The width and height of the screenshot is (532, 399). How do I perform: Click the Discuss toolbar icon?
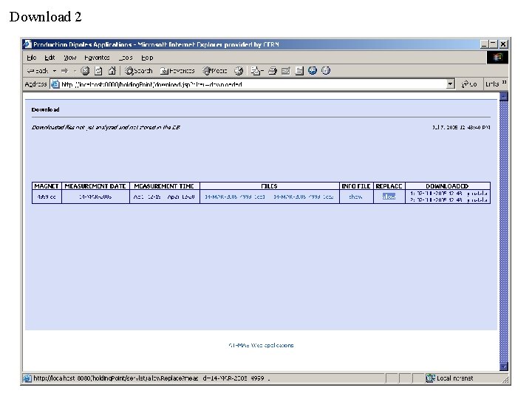[299, 71]
